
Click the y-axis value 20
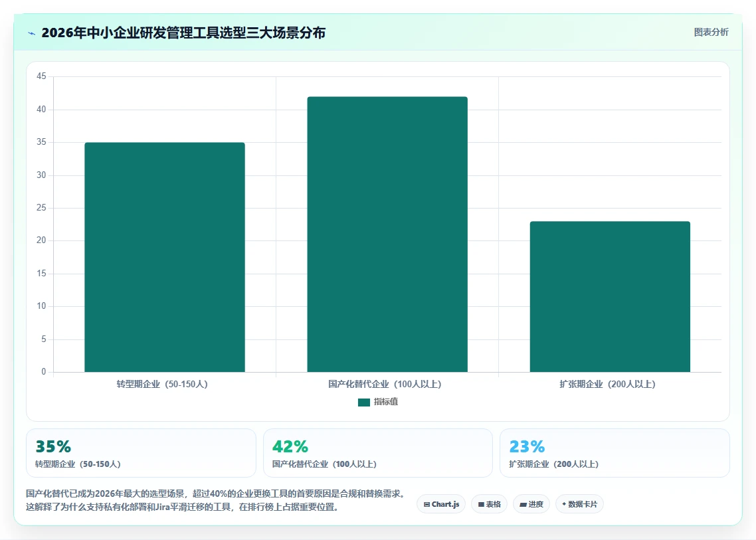(41, 240)
